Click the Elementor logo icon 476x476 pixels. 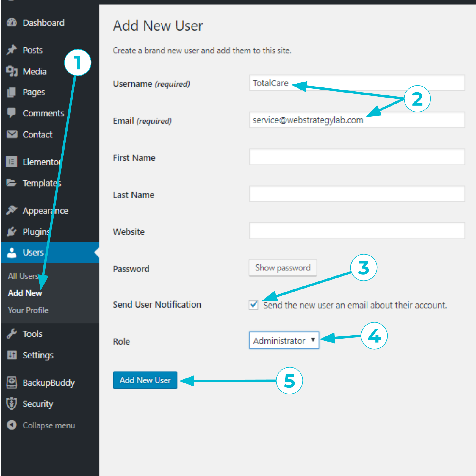12,162
